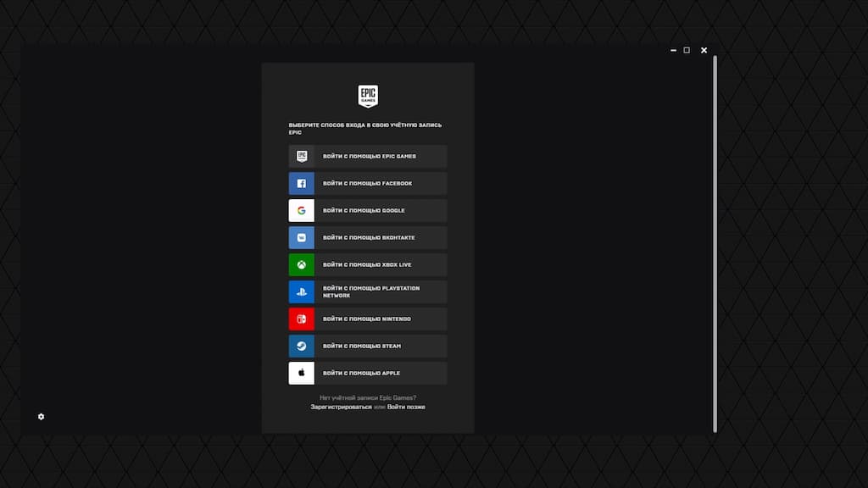Click the vertical scrollbar on the right

click(715, 244)
